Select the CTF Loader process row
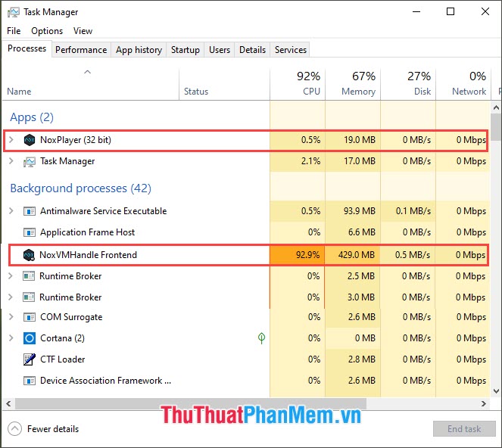Screen dimensions: 502x448 click(246, 359)
